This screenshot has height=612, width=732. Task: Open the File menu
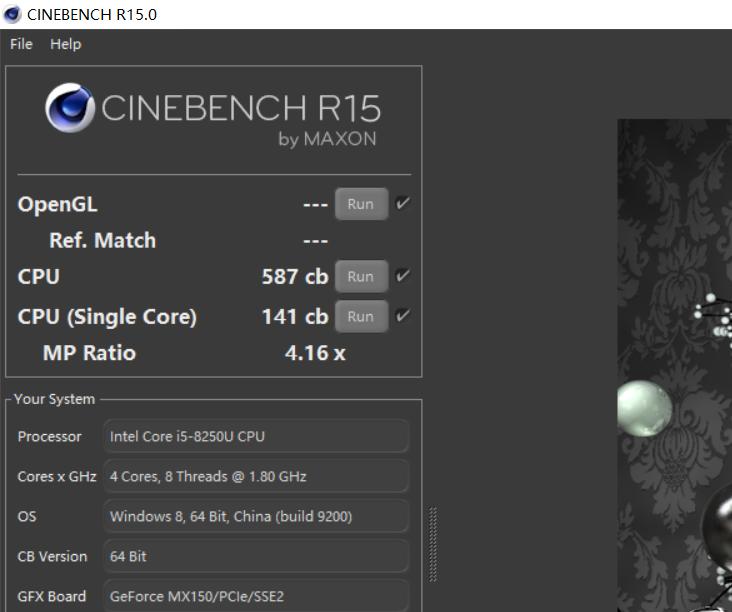point(21,44)
